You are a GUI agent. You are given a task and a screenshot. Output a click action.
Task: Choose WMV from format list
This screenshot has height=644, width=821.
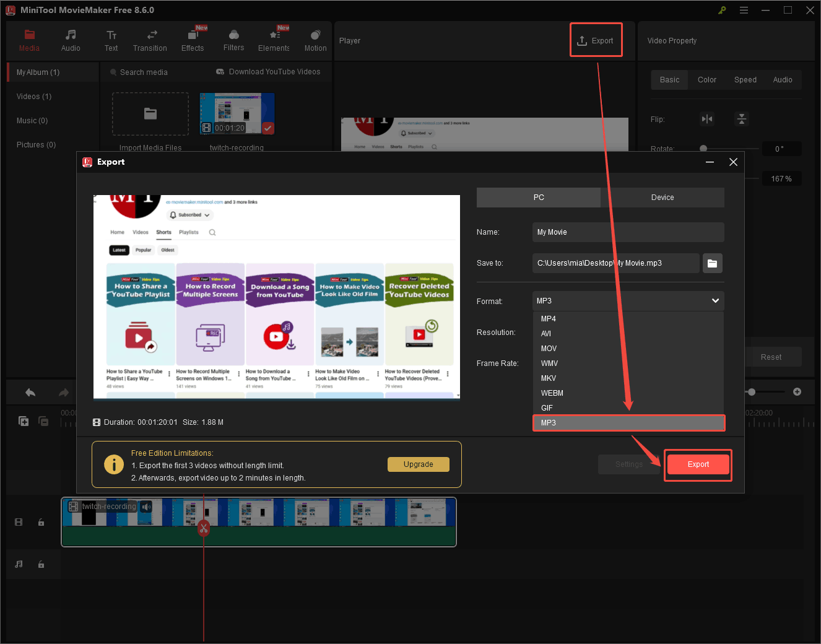(x=628, y=363)
